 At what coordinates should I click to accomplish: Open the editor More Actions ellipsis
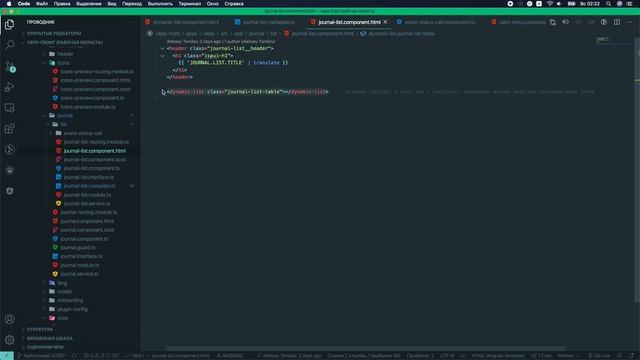(x=629, y=22)
